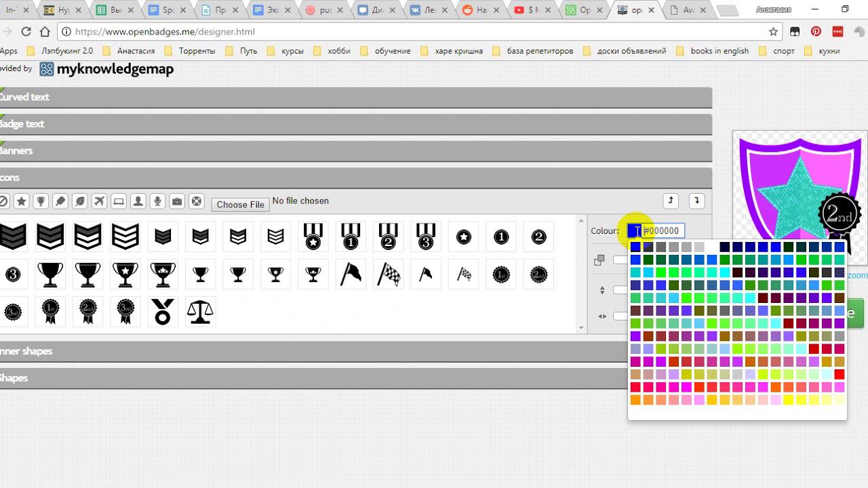The image size is (868, 488).
Task: Select the lifebuoy icon category
Action: click(197, 201)
